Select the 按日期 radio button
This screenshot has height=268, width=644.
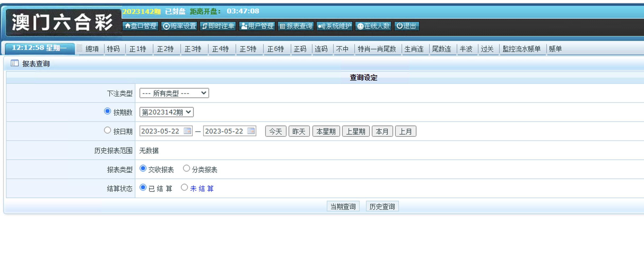click(x=107, y=130)
